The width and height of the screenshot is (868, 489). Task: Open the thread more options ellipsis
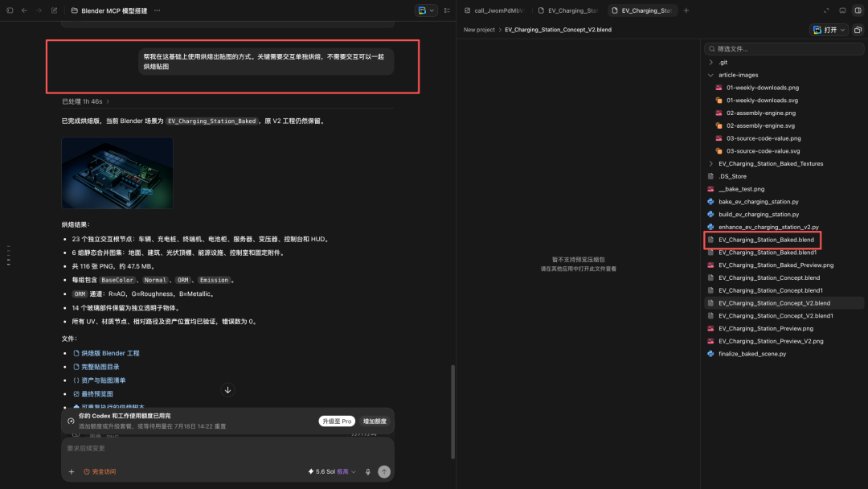(158, 10)
